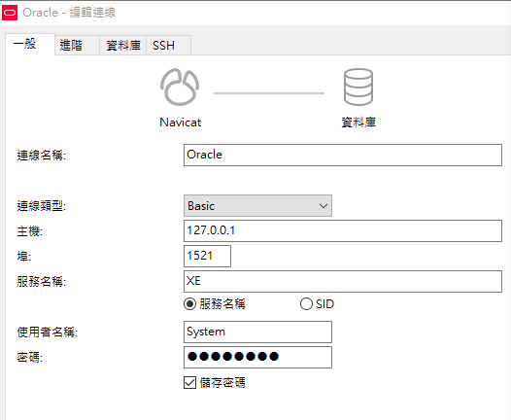Click the 連線名稱 field containing Oracle
This screenshot has width=511, height=420.
[x=343, y=155]
